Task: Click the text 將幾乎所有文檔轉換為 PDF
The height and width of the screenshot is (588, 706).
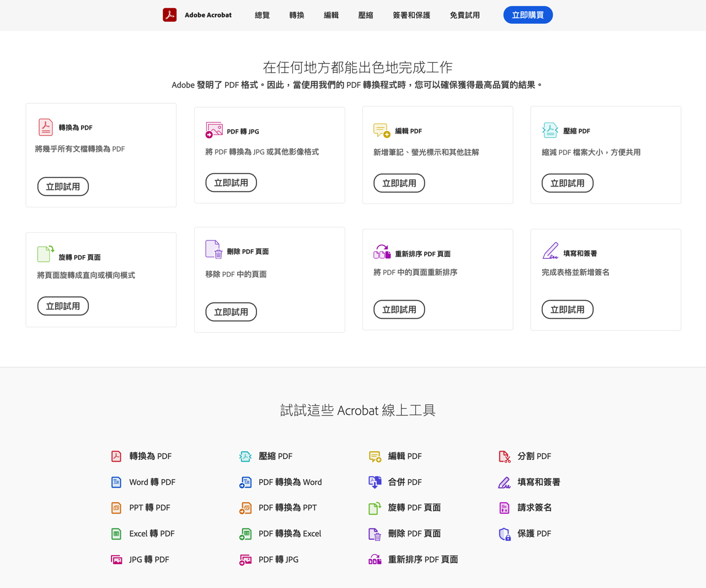Action: (80, 149)
